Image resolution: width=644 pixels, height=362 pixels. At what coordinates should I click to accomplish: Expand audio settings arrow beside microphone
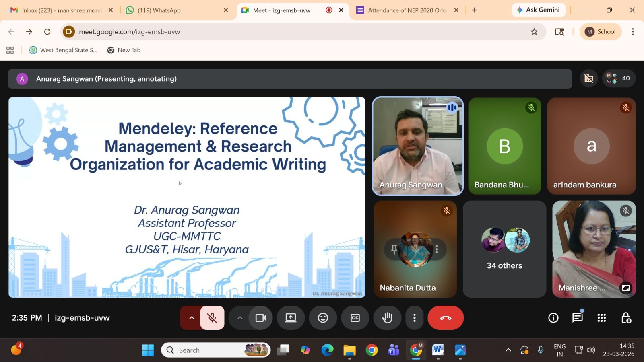(192, 318)
